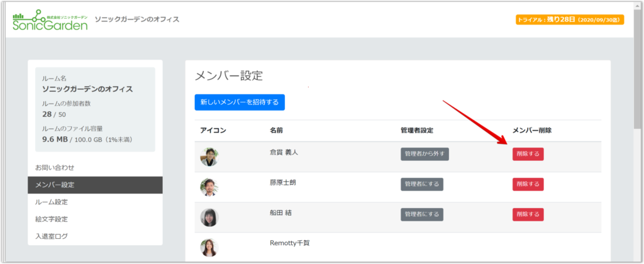
Task: Delete member 倉貫 義人 with 削除する
Action: [x=528, y=154]
